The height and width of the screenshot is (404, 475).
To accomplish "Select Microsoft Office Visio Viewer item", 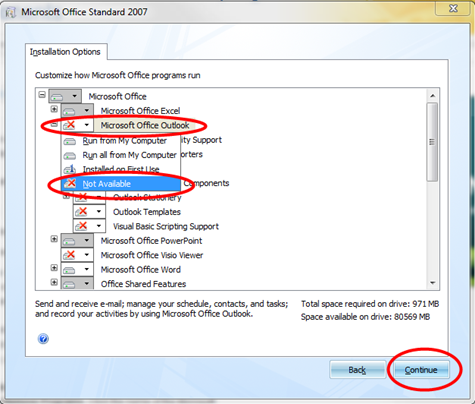I will pyautogui.click(x=152, y=255).
